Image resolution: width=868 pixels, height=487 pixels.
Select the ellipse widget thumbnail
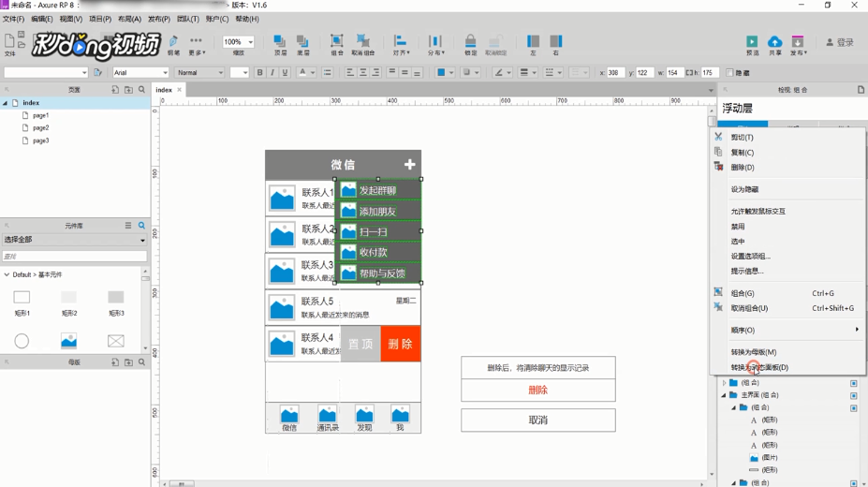tap(22, 341)
